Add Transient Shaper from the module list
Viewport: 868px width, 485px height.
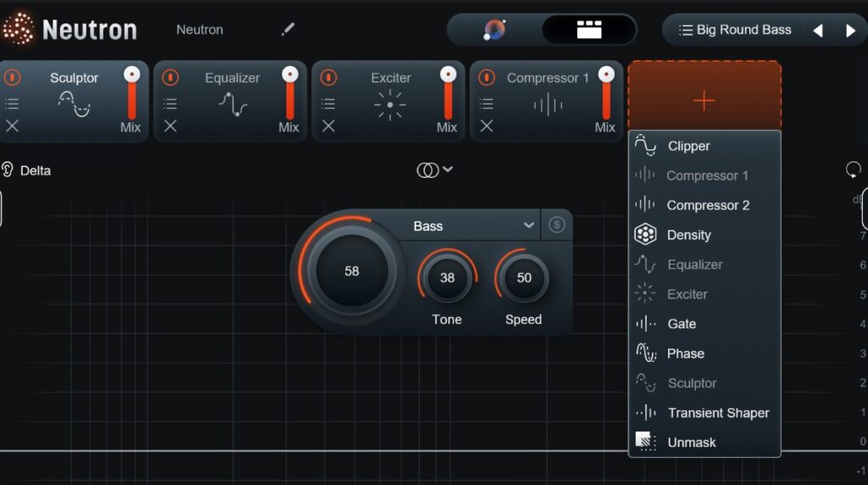tap(717, 413)
